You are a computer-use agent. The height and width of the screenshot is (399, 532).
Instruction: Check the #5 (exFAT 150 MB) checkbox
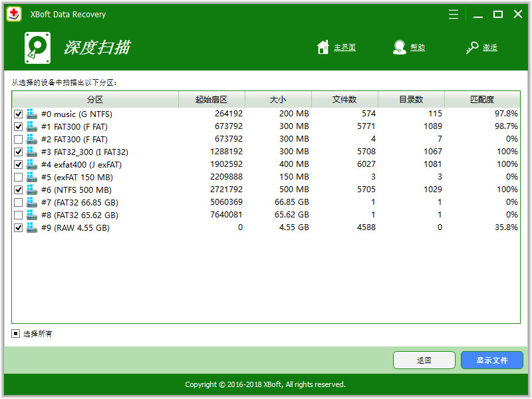coord(19,177)
